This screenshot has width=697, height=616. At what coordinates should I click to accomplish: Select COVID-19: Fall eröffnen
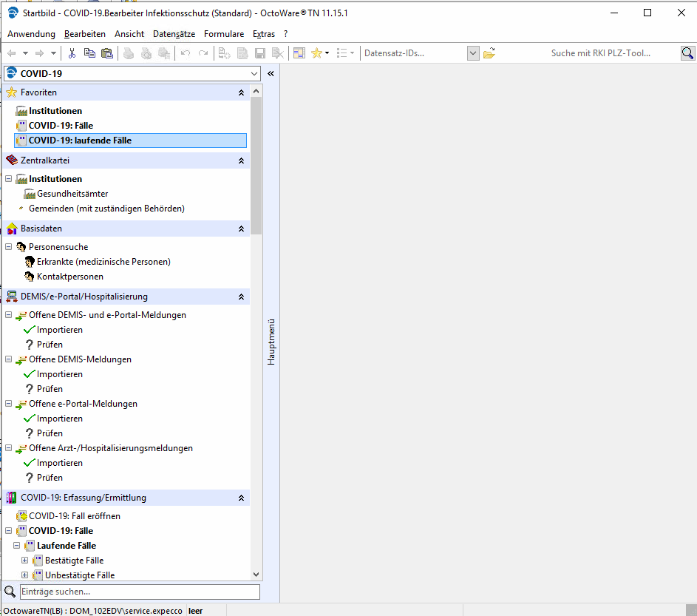point(74,516)
